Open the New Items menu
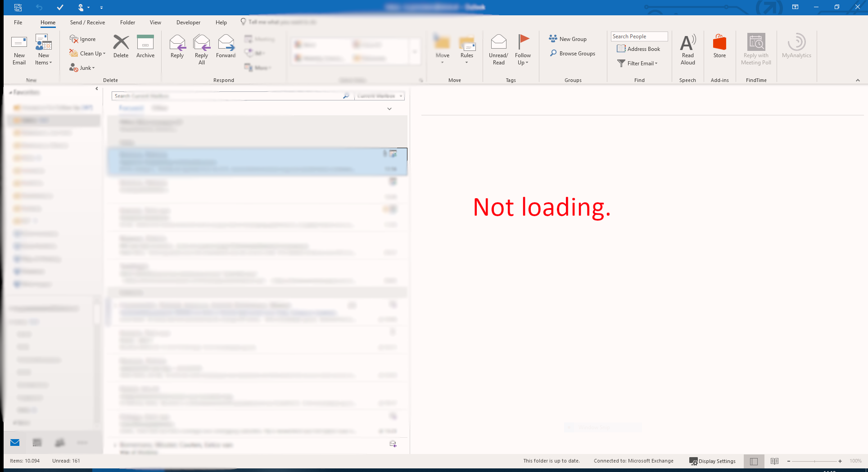Image resolution: width=868 pixels, height=472 pixels. (44, 50)
